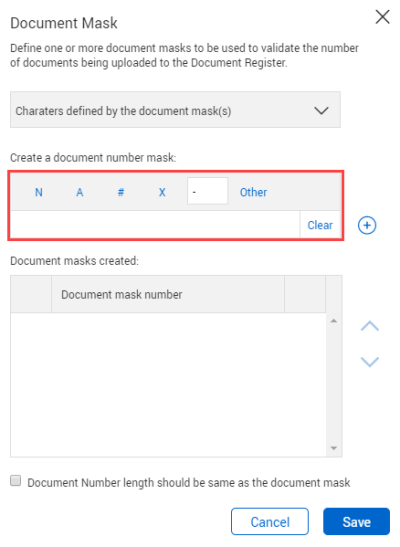Click the scrollbar down arrow in masks list

(334, 448)
